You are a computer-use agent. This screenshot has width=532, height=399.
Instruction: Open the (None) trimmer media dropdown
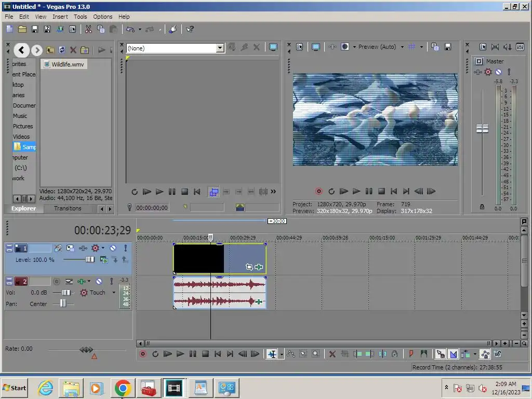click(x=220, y=48)
